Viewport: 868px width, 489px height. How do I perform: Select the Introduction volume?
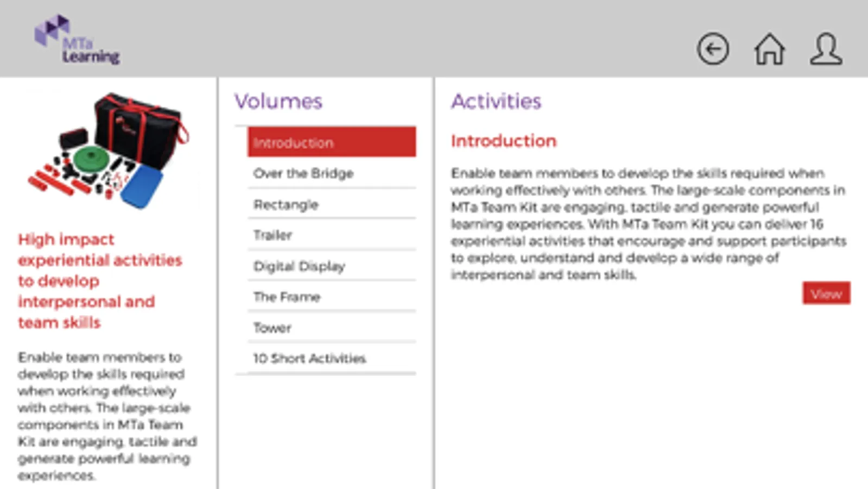(332, 142)
